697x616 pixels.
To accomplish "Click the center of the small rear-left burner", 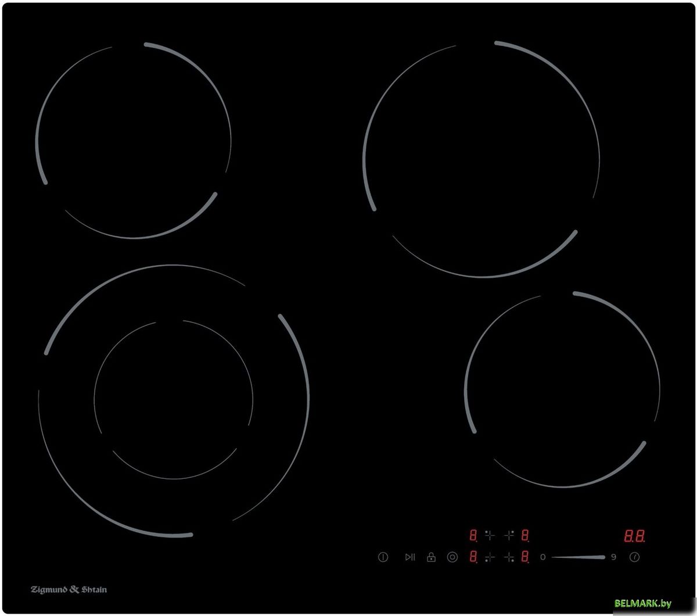I will tap(134, 140).
